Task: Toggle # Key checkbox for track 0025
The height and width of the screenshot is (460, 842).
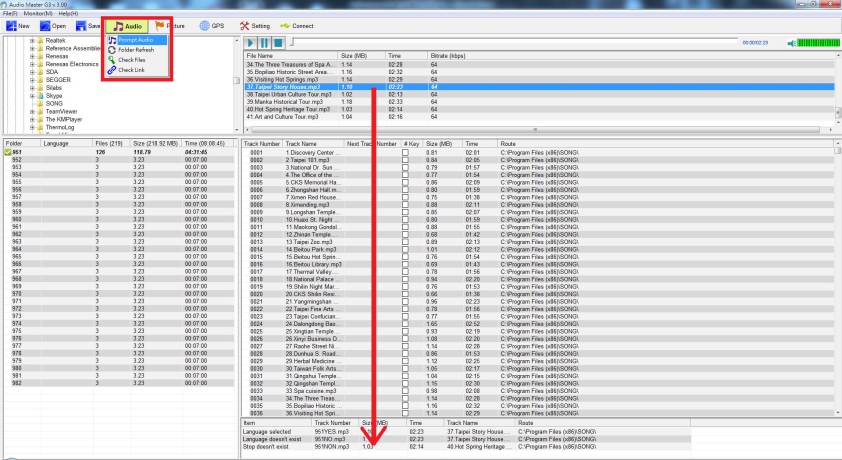Action: coord(405,331)
